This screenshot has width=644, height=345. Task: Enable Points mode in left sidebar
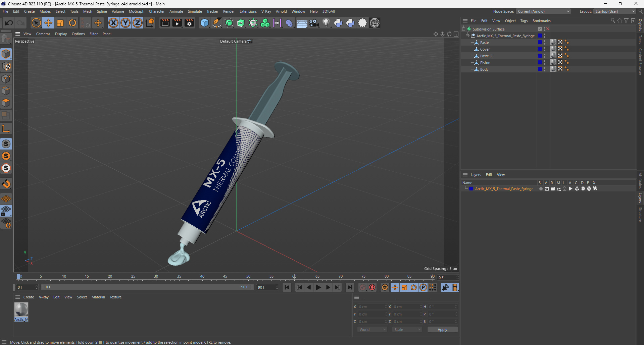click(x=6, y=79)
